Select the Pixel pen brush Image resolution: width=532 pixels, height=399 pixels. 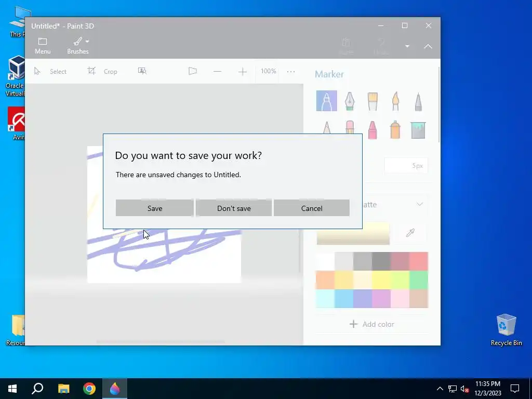click(418, 101)
